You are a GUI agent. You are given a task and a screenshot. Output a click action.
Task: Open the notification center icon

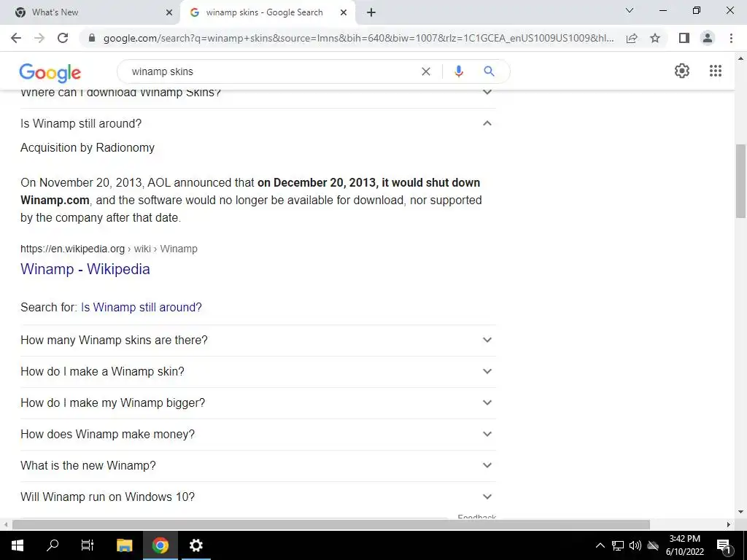724,545
